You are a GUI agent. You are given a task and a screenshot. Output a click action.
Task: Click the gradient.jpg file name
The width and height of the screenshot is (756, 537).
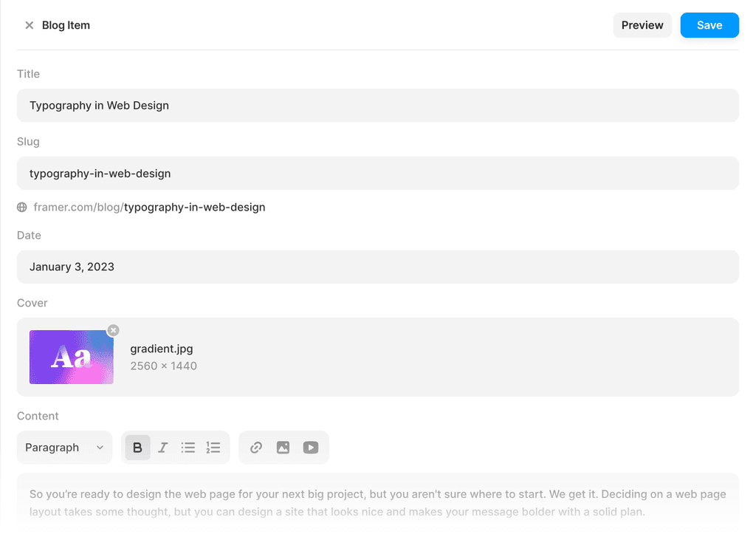click(162, 349)
